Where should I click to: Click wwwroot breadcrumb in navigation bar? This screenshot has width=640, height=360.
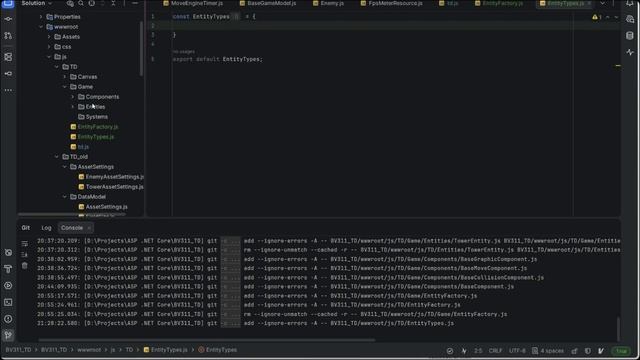point(89,350)
